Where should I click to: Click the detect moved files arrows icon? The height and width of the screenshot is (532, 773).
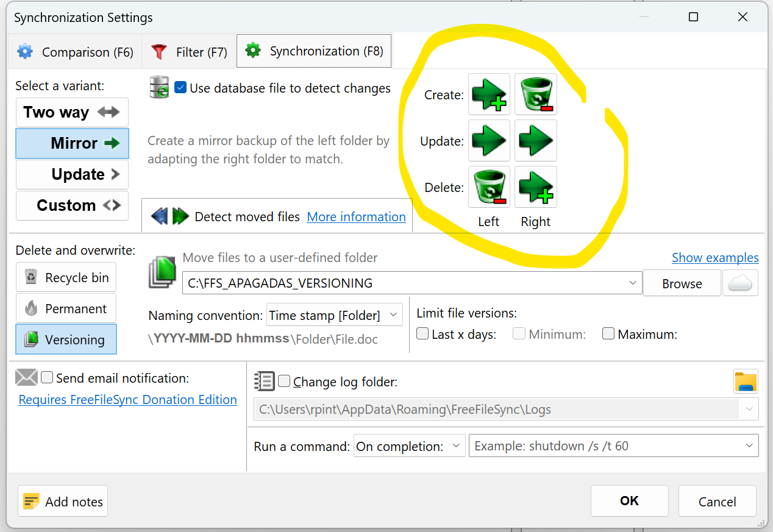click(x=170, y=216)
